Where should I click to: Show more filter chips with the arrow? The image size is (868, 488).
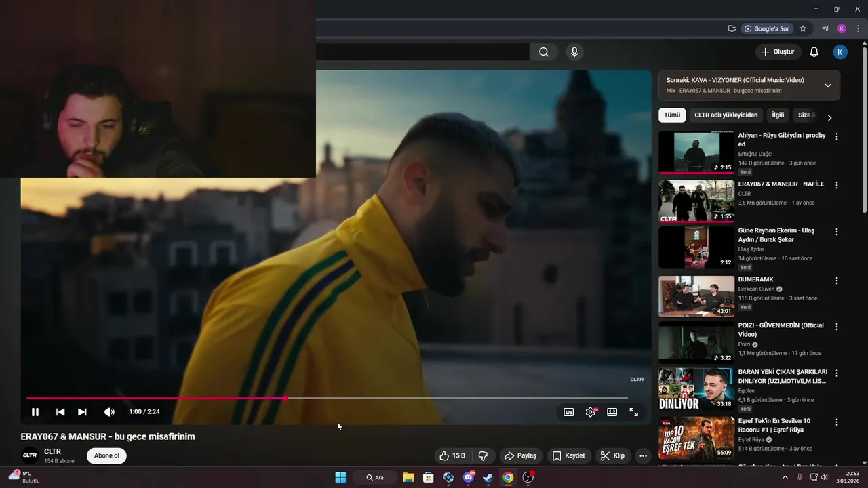829,117
